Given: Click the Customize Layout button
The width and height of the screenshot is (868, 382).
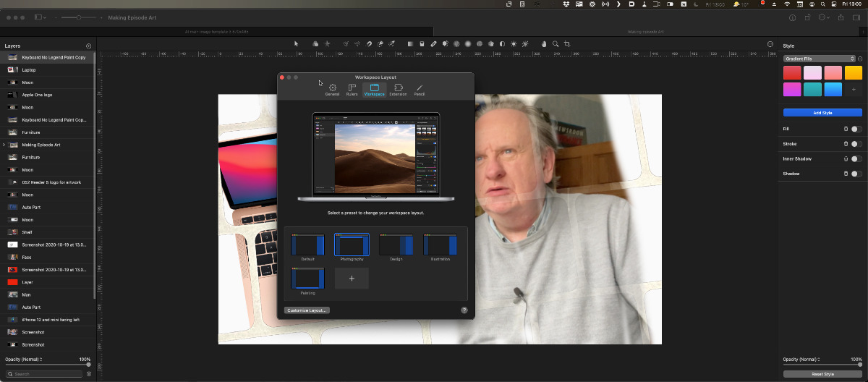Looking at the screenshot, I should point(307,310).
